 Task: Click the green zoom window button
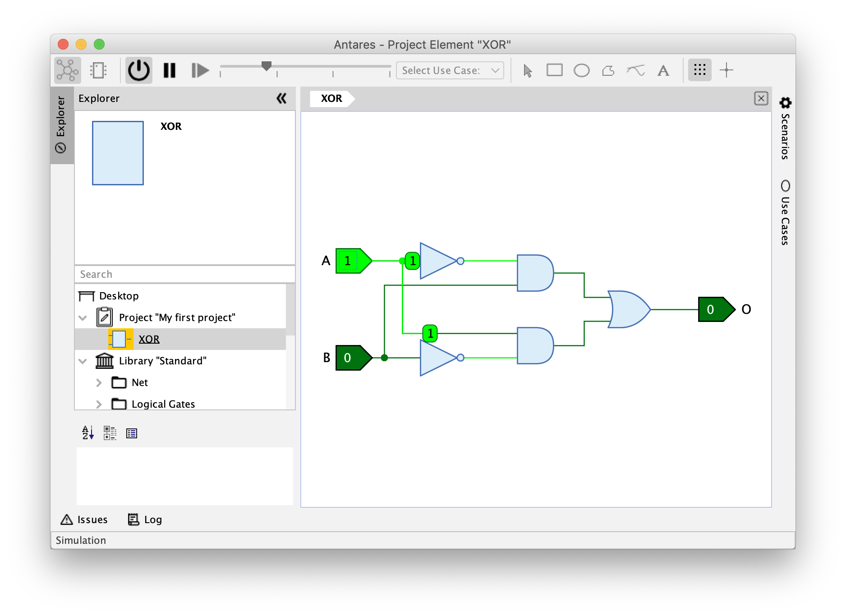point(99,44)
